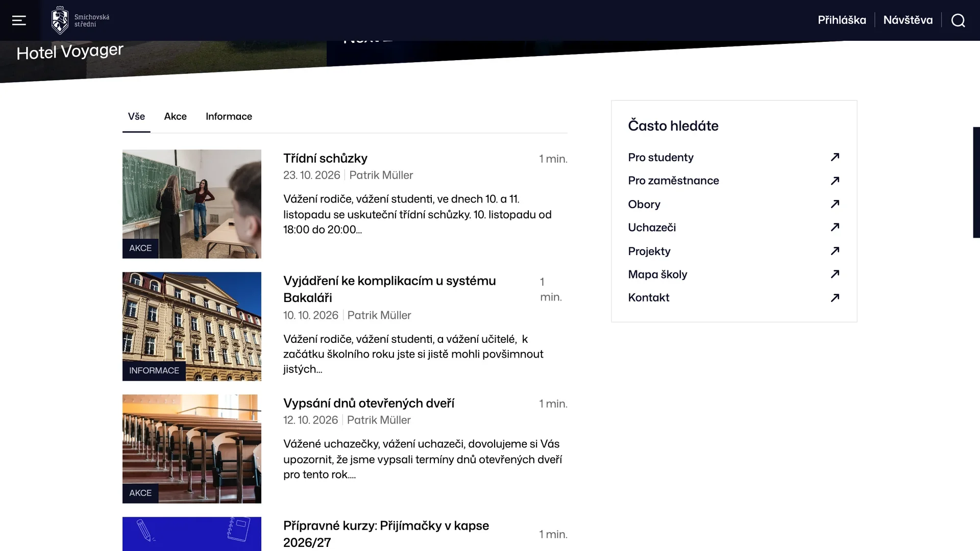Click the AKCE badge on Třídní schůzky image
980x551 pixels.
pyautogui.click(x=140, y=248)
